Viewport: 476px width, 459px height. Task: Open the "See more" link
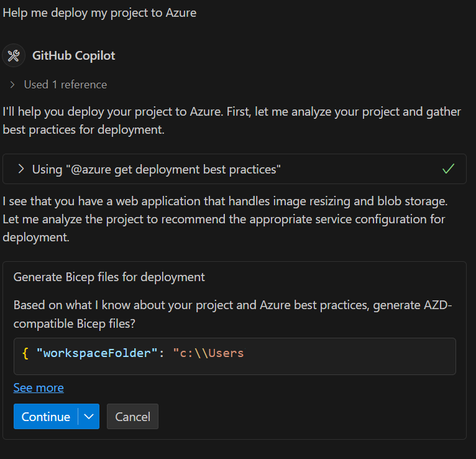pyautogui.click(x=39, y=387)
